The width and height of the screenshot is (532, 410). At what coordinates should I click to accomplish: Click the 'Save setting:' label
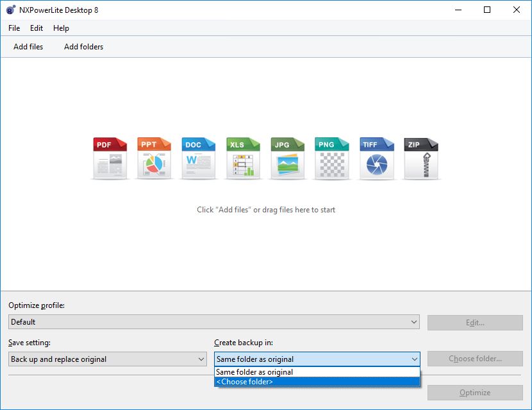point(29,343)
